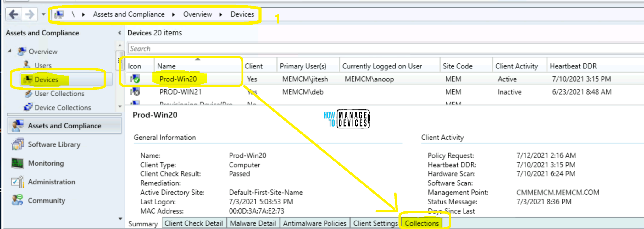Collapse the Assets and Compliance pane

119,33
